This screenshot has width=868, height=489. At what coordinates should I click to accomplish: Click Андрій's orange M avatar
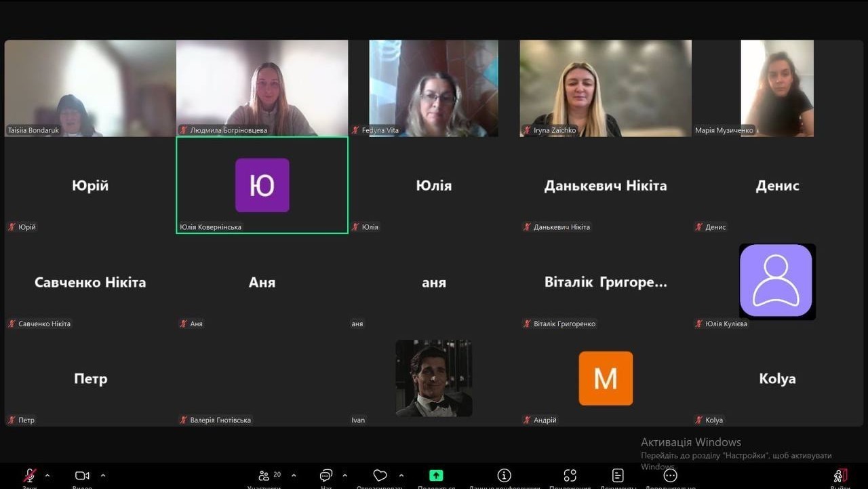(x=606, y=378)
